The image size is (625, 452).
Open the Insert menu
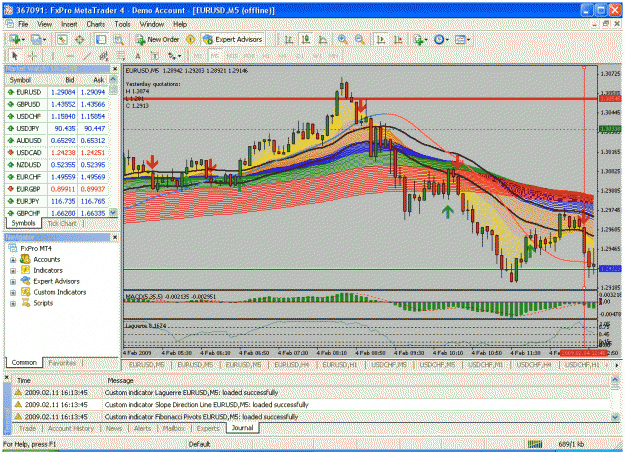tap(69, 24)
